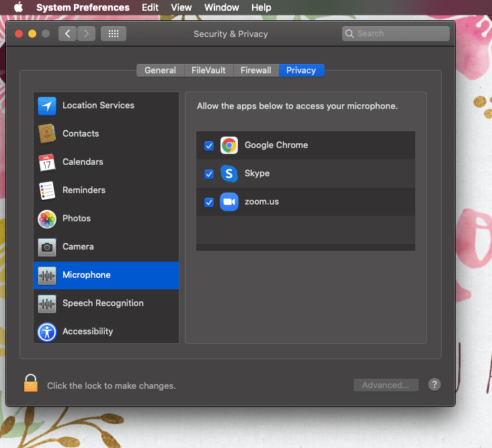
Task: Open the Window menu in menu bar
Action: tap(221, 8)
